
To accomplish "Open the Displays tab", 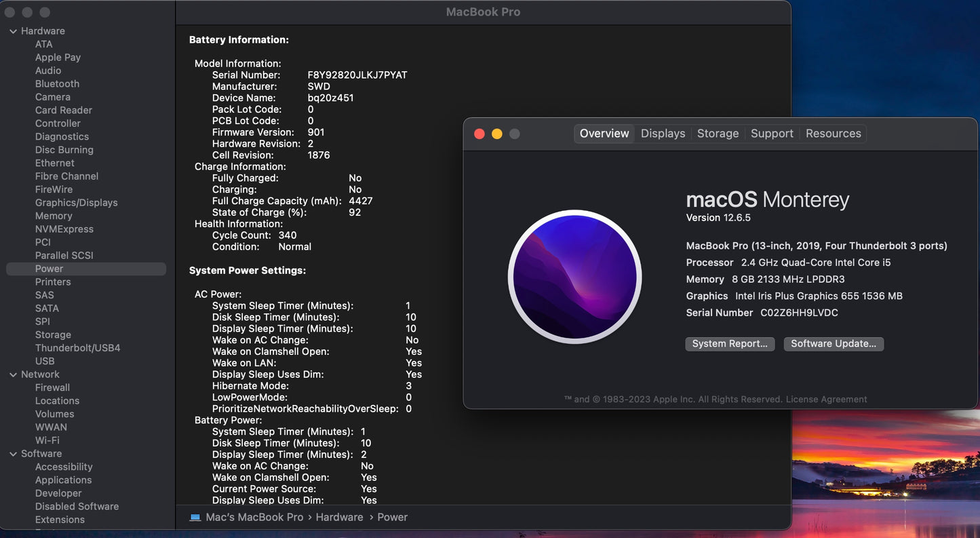I will [x=663, y=134].
